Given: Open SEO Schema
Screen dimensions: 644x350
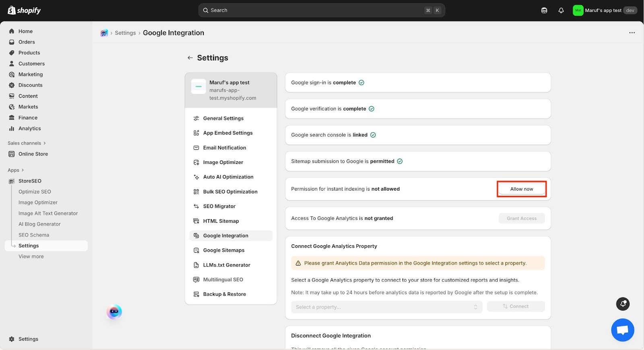Looking at the screenshot, I should [34, 235].
